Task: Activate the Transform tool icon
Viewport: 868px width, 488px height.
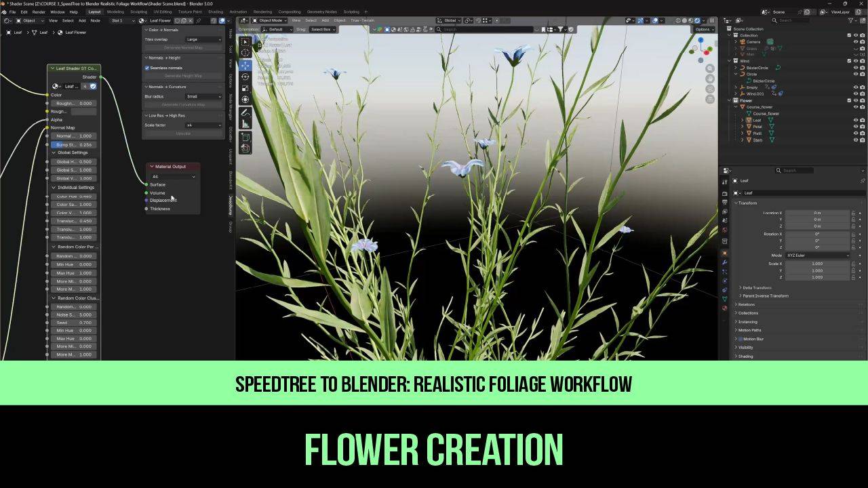Action: point(245,100)
